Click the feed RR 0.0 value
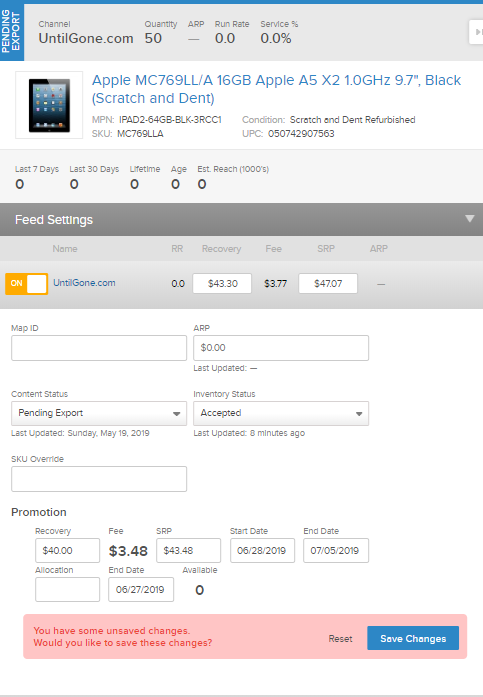483x697 pixels. (x=178, y=284)
